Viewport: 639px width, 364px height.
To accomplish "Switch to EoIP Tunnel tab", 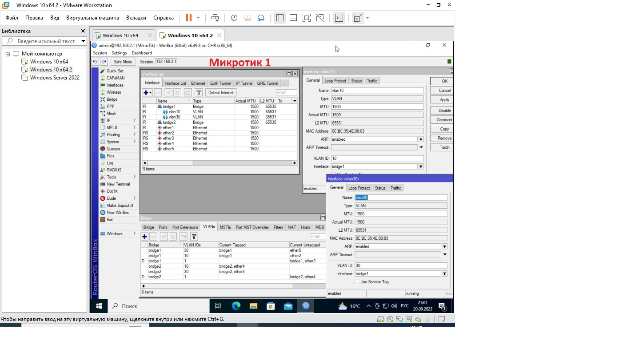I will pos(220,83).
